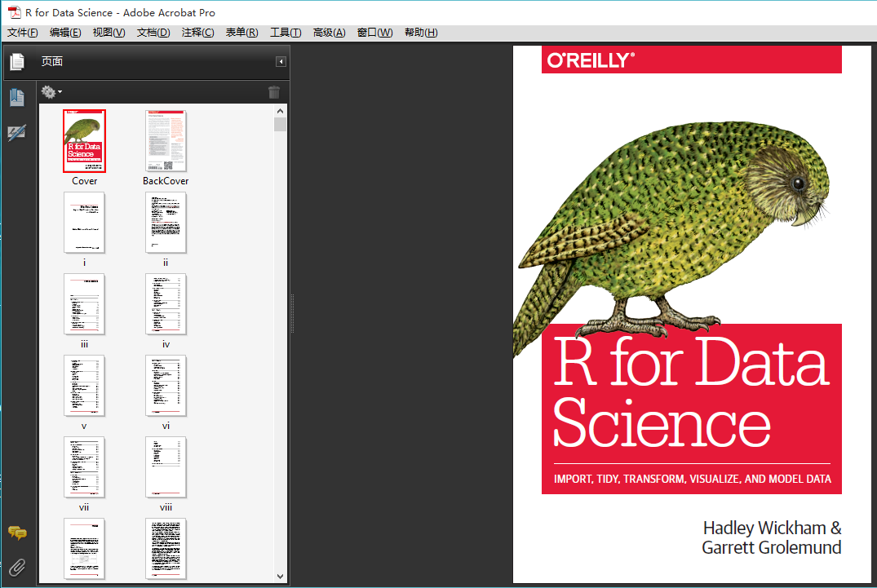Click the 'BackCover' thumbnail label
877x588 pixels.
[166, 181]
